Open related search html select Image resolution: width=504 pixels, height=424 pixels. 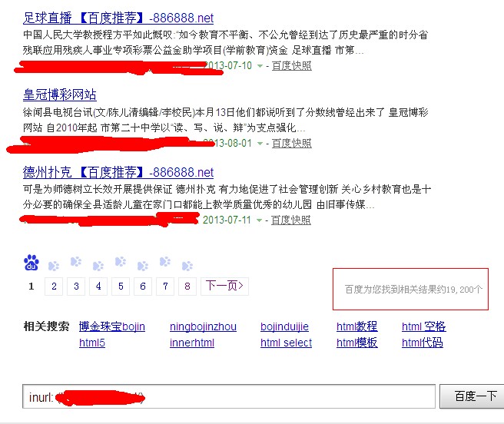286,343
